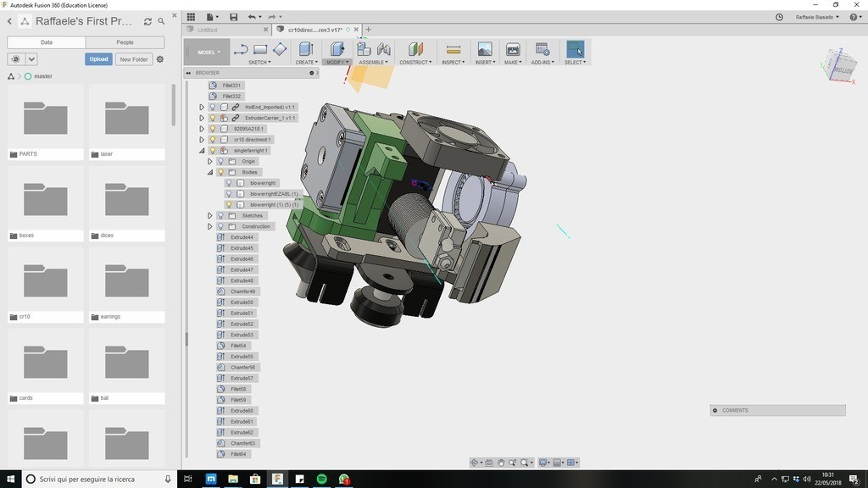Click the Orbit tool in navigation bar
This screenshot has width=868, height=488.
475,463
